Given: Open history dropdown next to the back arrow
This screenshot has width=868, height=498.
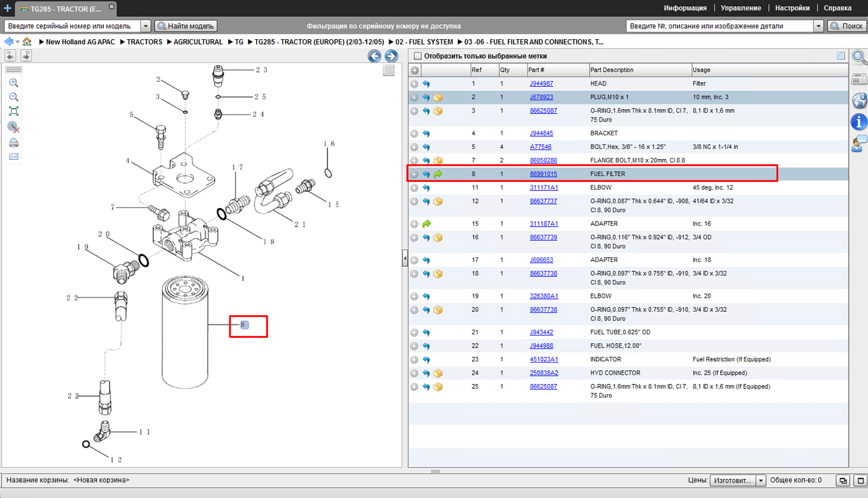Looking at the screenshot, I should point(17,42).
